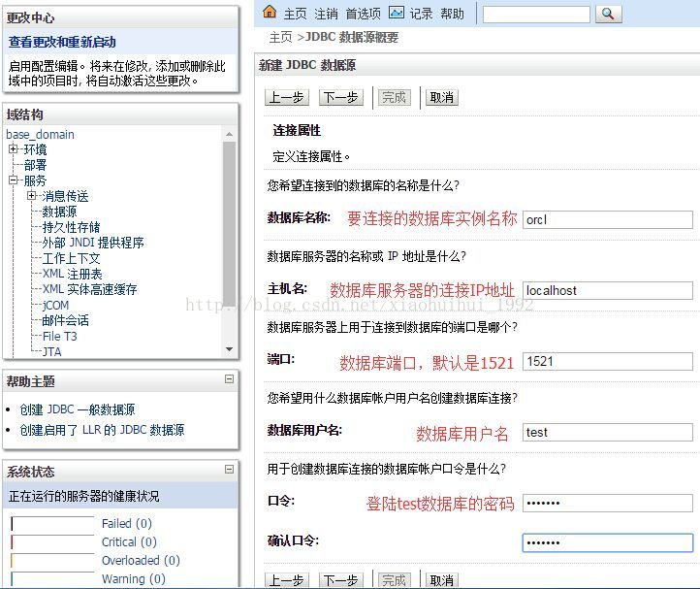Viewport: 700px width, 589px height.
Task: Click top 下一步 button
Action: pyautogui.click(x=341, y=97)
